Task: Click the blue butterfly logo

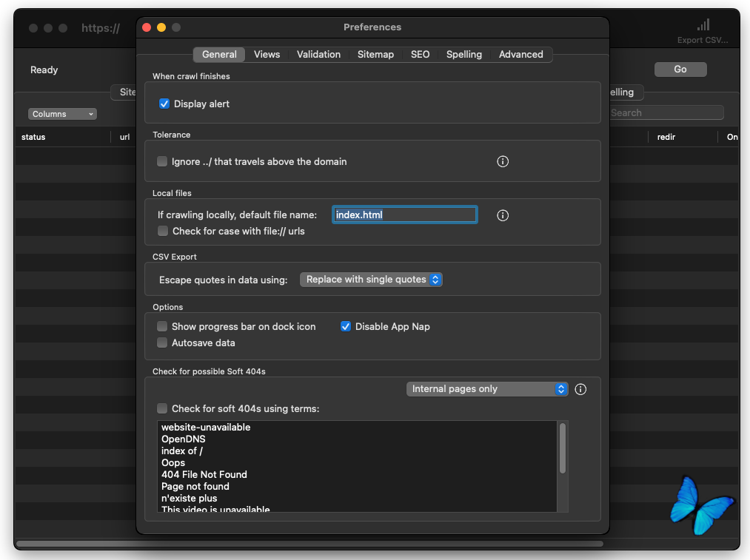Action: click(x=700, y=505)
